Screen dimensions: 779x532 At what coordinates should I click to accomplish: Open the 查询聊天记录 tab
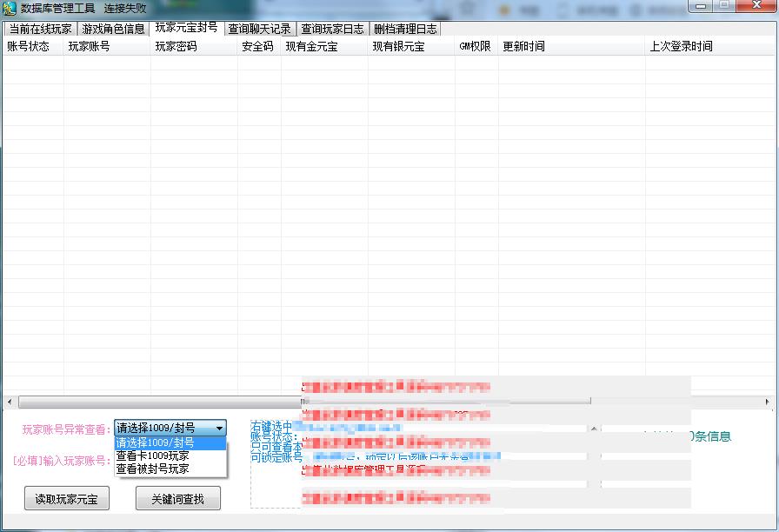259,29
